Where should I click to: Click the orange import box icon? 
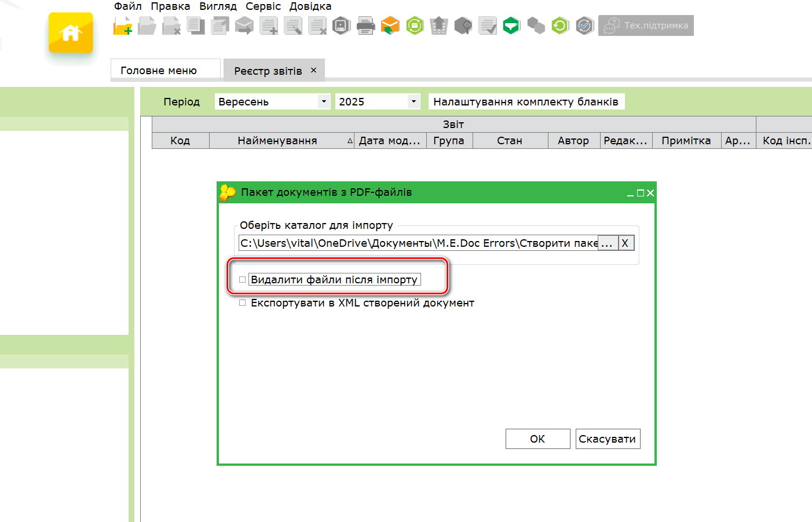point(390,26)
